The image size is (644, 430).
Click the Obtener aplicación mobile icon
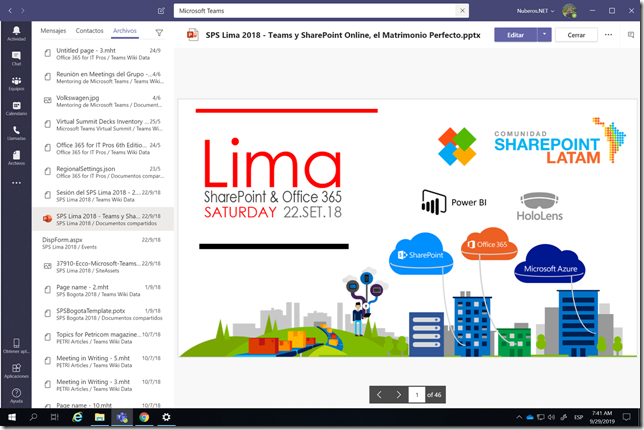click(x=16, y=345)
